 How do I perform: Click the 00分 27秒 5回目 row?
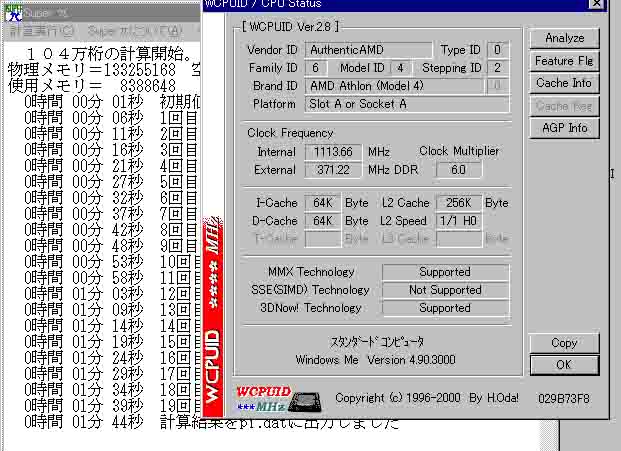pyautogui.click(x=111, y=182)
